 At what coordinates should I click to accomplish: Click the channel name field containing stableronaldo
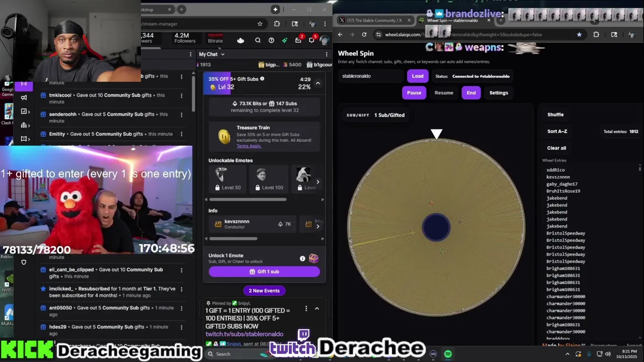click(x=371, y=76)
